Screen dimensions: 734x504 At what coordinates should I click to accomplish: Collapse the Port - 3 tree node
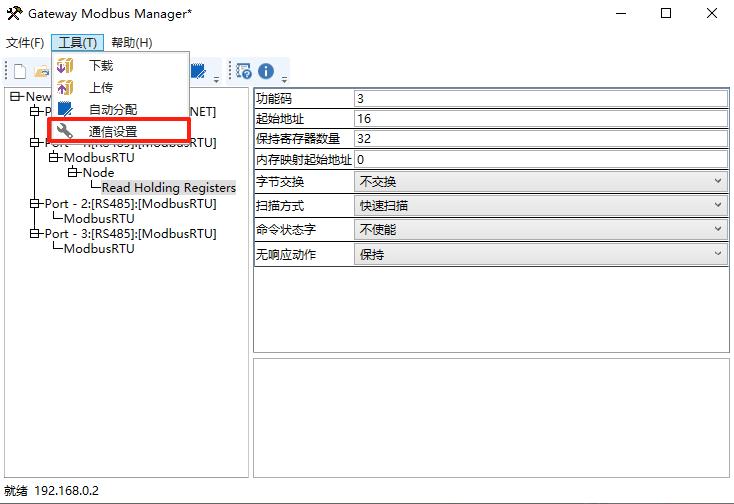tap(35, 234)
